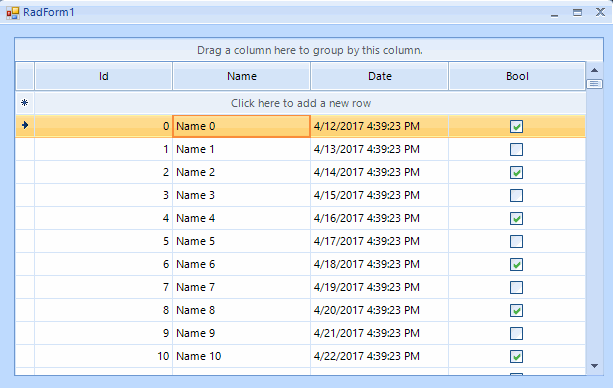Screen dimensions: 613x388
Task: Click the Bool column header
Action: click(517, 76)
